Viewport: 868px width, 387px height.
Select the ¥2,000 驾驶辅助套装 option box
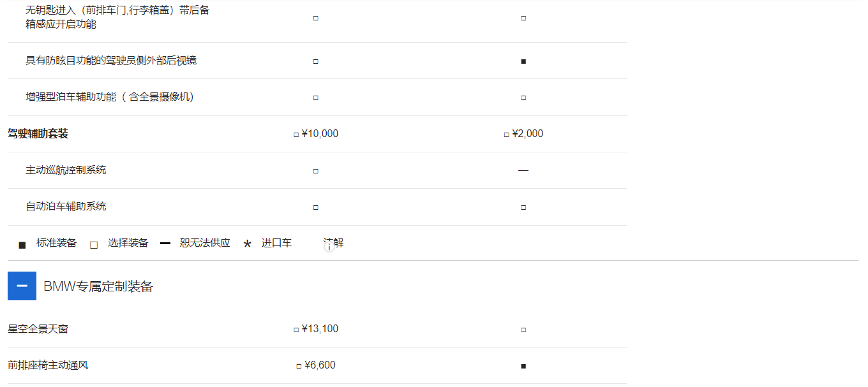pyautogui.click(x=507, y=135)
